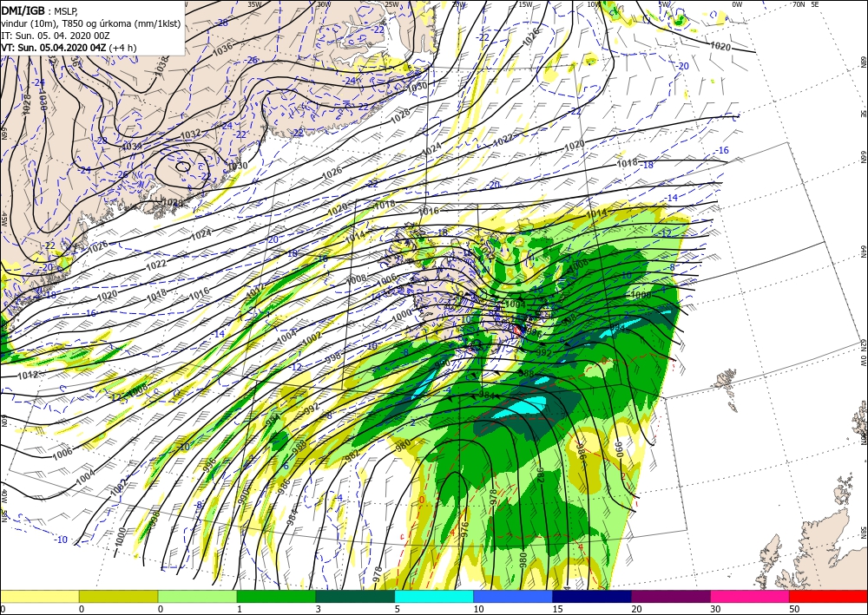Click the red legend color swatch
868x615 pixels.
[829, 596]
